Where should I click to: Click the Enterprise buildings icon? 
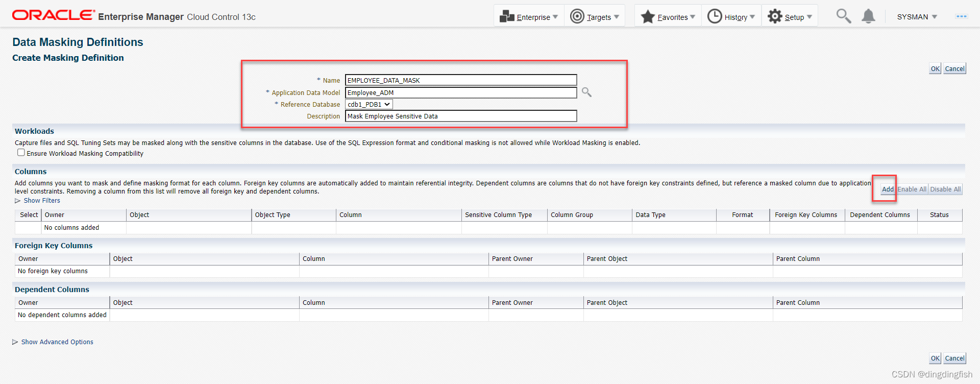point(507,16)
